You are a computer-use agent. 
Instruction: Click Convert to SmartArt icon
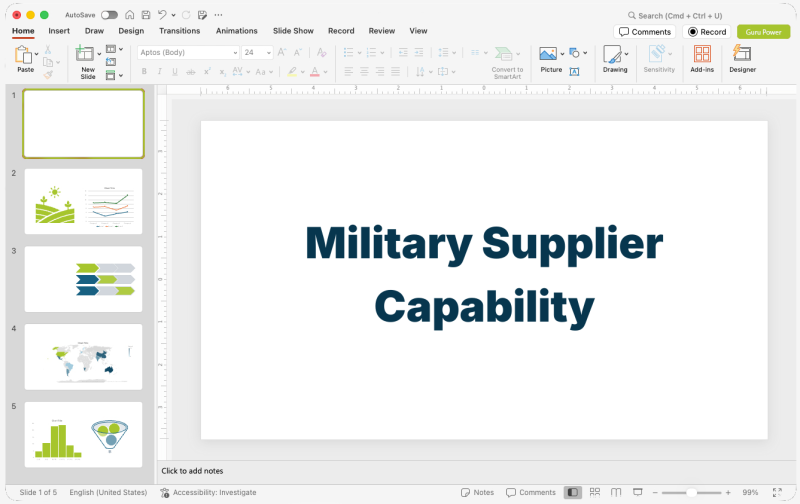(504, 54)
